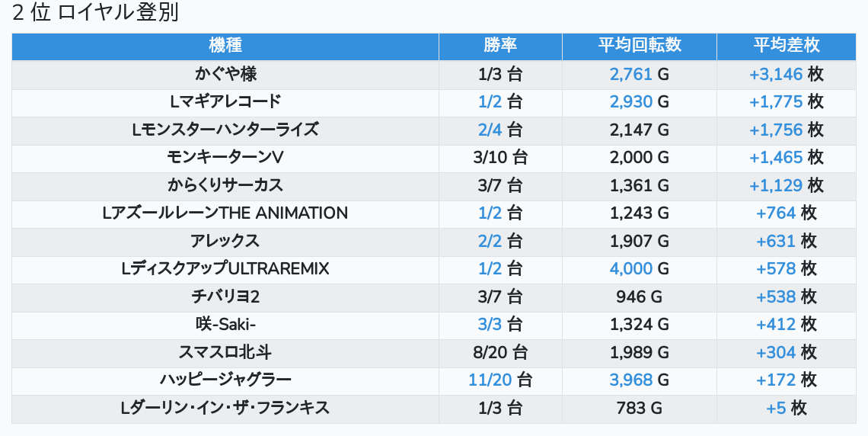Click the 機種 column header
Image resolution: width=868 pixels, height=436 pixels.
click(x=225, y=46)
